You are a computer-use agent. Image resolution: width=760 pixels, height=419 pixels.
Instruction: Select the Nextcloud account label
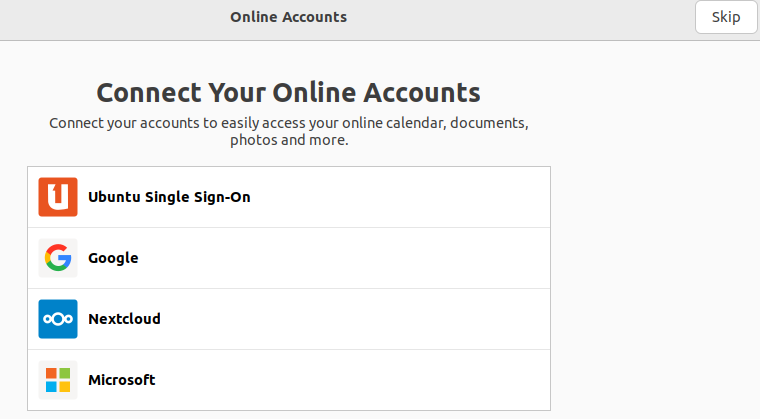click(124, 319)
